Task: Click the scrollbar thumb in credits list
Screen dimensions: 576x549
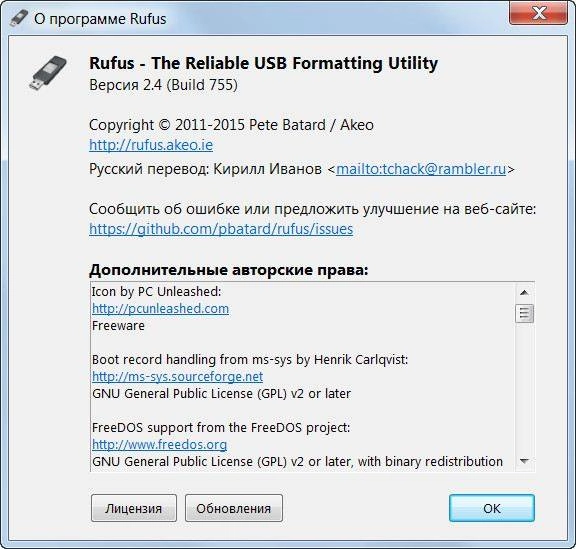Action: click(524, 313)
